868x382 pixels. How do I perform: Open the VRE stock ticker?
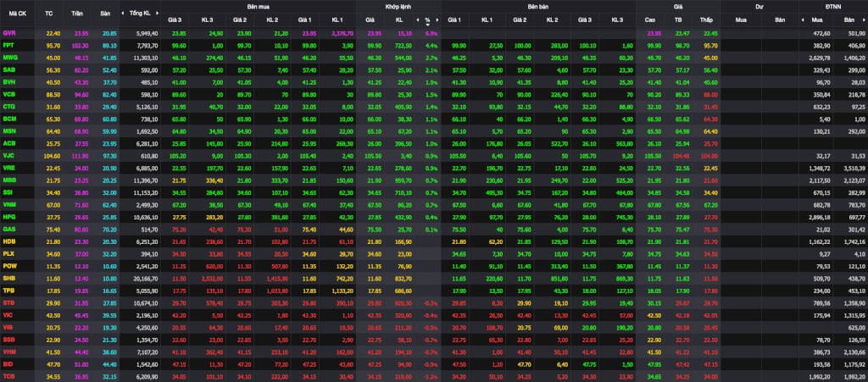[8, 168]
